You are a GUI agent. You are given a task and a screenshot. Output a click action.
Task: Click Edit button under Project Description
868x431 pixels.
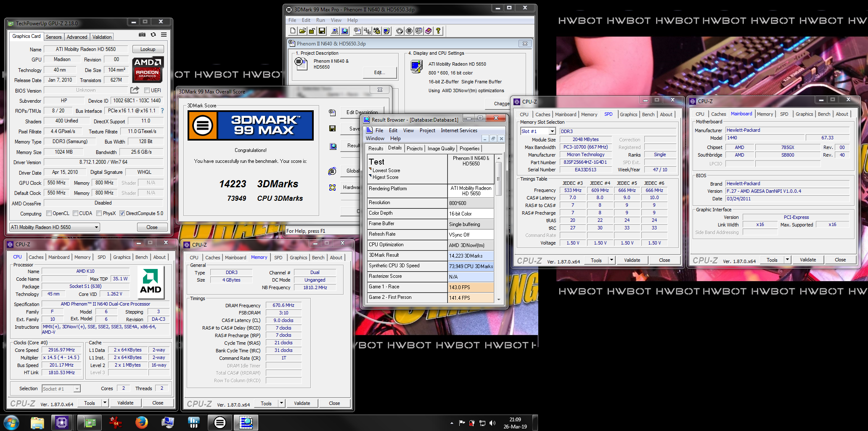coord(379,72)
